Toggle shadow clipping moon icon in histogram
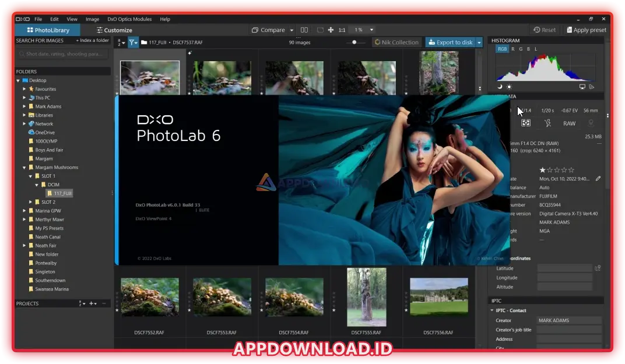This screenshot has width=625, height=364. (500, 86)
